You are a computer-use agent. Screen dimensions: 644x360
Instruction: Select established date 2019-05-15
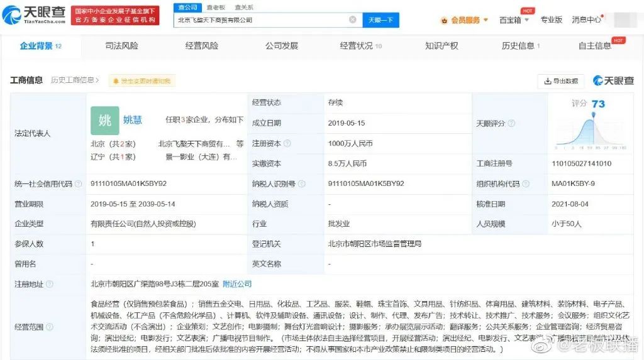(347, 123)
